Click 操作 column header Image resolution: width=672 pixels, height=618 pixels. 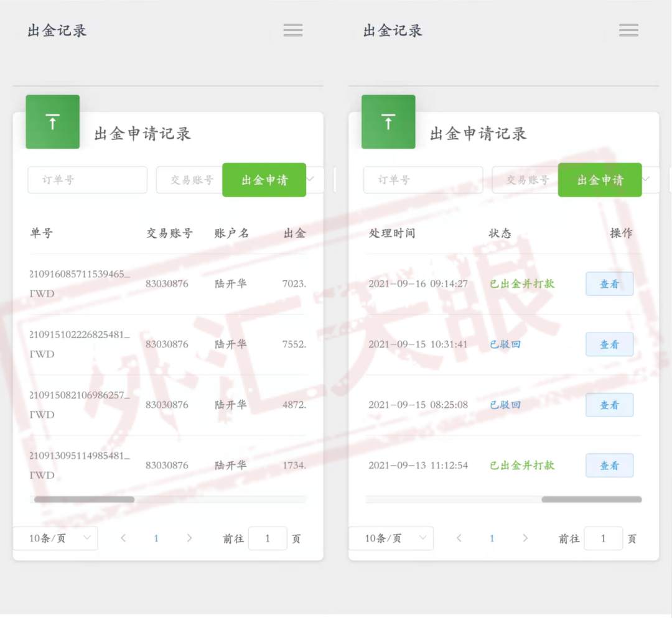[622, 233]
